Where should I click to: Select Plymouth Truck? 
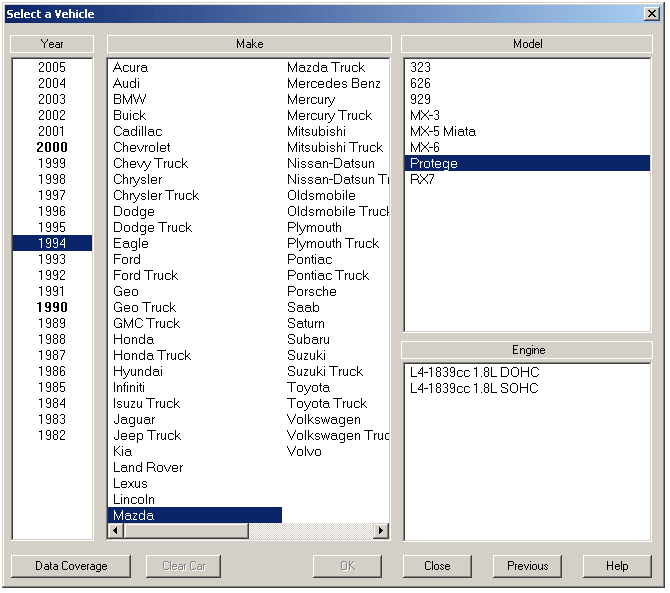point(333,243)
